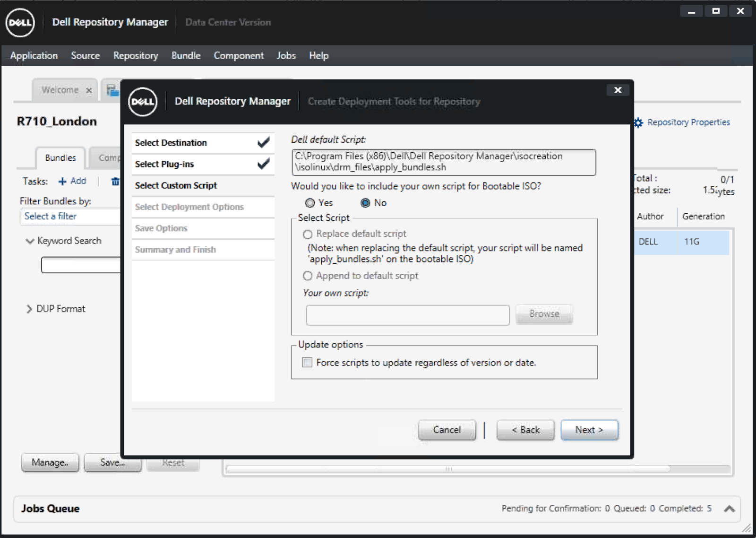Open the Repository menu
The width and height of the screenshot is (756, 538).
pyautogui.click(x=135, y=55)
